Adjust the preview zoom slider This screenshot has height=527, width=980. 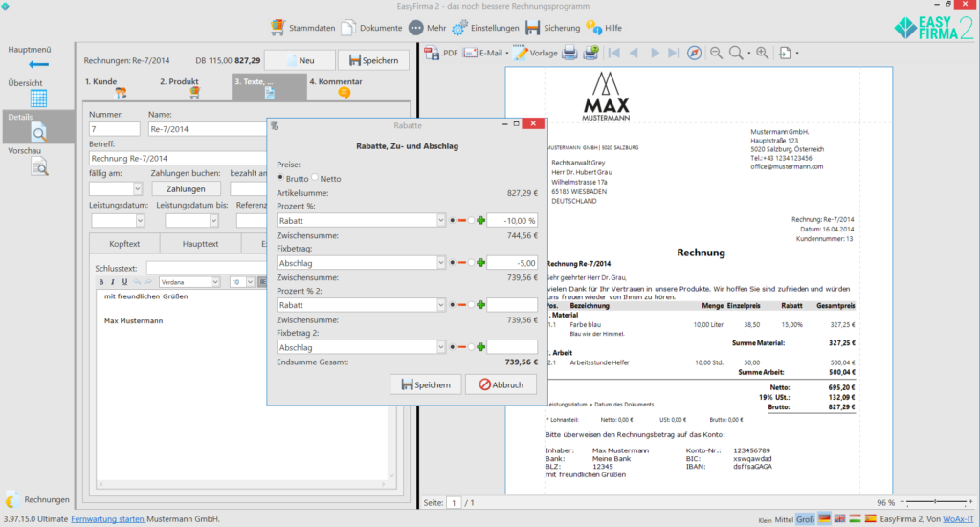pos(936,502)
